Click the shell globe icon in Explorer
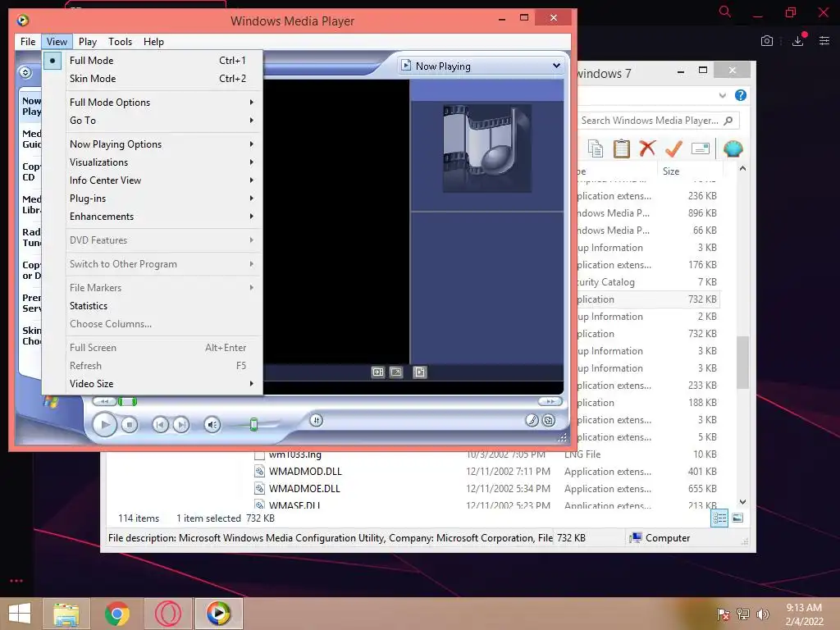This screenshot has width=840, height=630. pyautogui.click(x=733, y=148)
